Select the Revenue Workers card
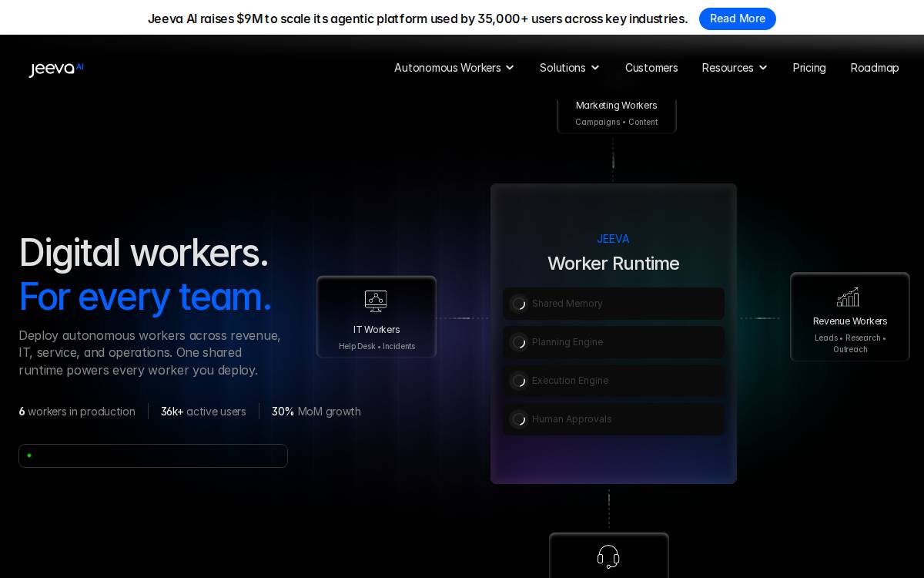Image resolution: width=924 pixels, height=578 pixels. coord(850,317)
